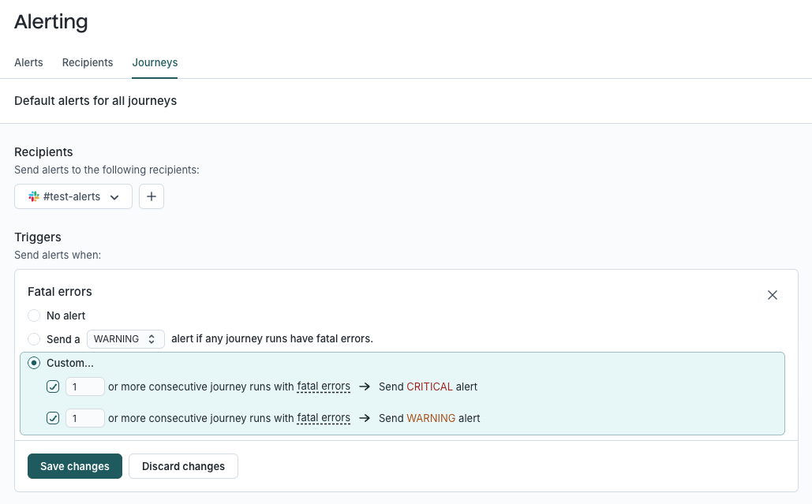The height and width of the screenshot is (504, 812).
Task: Uncheck the CRITICAL alert rule checkbox
Action: 53,386
